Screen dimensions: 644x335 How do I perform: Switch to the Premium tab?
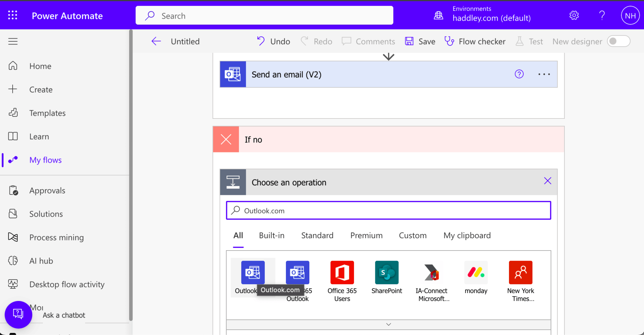coord(366,235)
